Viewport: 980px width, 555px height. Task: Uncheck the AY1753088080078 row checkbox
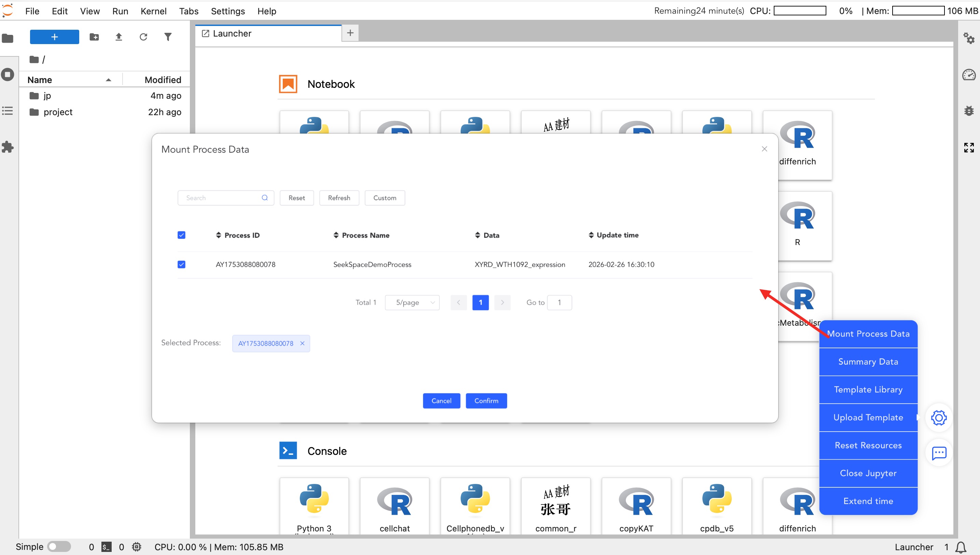click(x=181, y=265)
